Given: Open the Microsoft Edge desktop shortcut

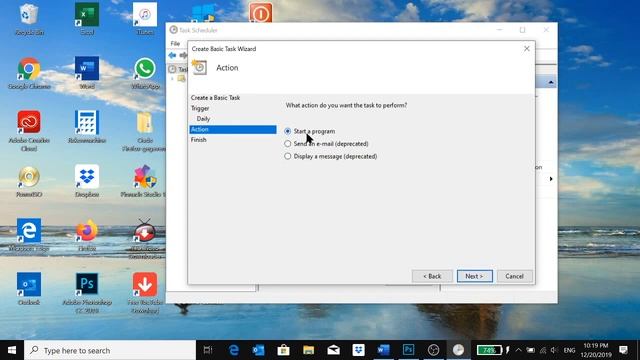Looking at the screenshot, I should pyautogui.click(x=29, y=235).
